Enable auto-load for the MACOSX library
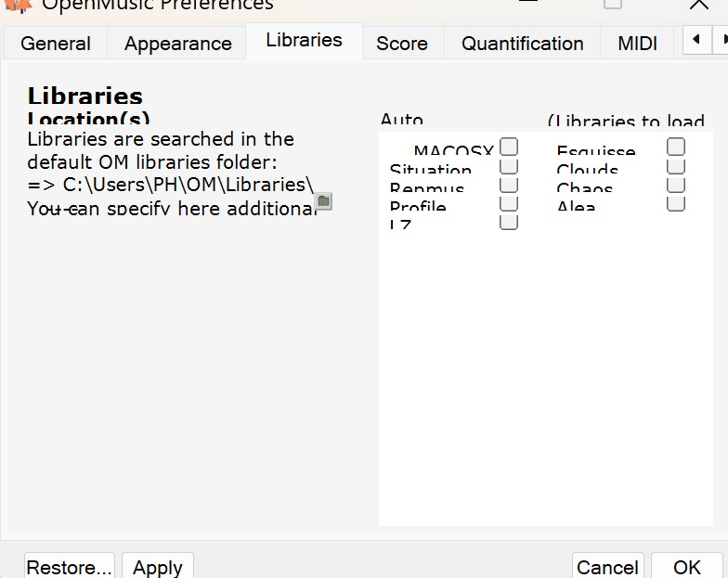Viewport: 728px width, 578px height. (509, 147)
